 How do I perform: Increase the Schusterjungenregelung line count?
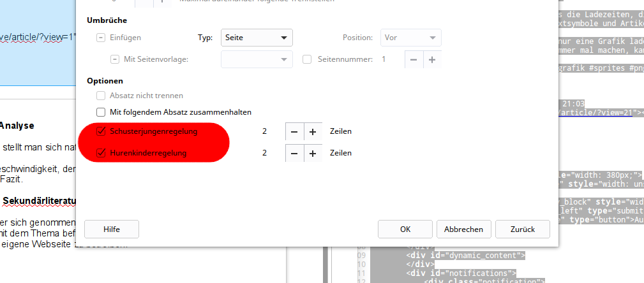coord(313,132)
